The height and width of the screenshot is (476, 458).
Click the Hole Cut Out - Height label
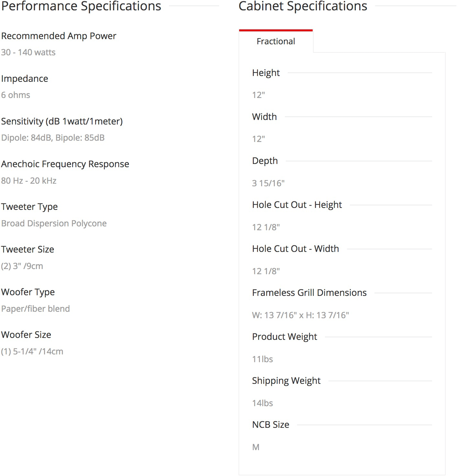click(297, 205)
